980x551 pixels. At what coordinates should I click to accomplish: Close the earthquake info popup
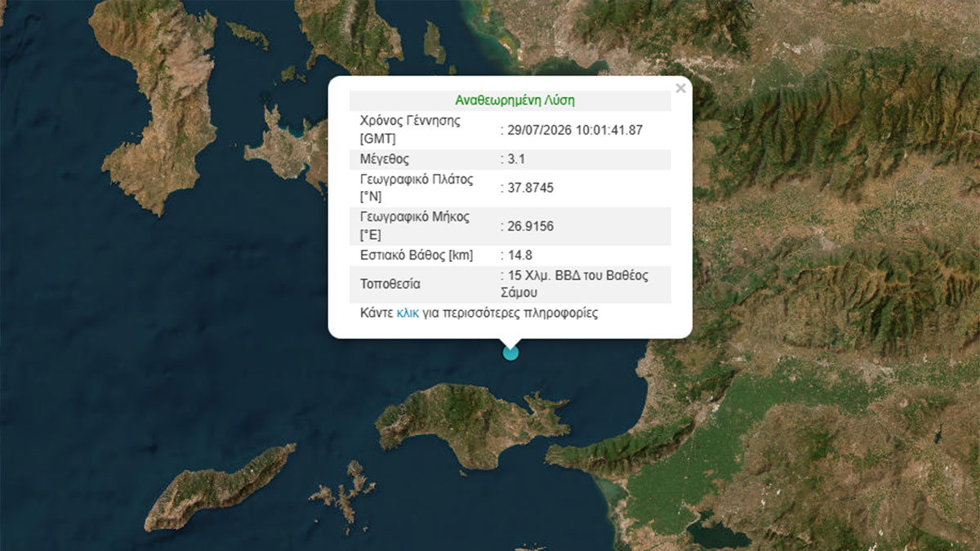pyautogui.click(x=680, y=88)
